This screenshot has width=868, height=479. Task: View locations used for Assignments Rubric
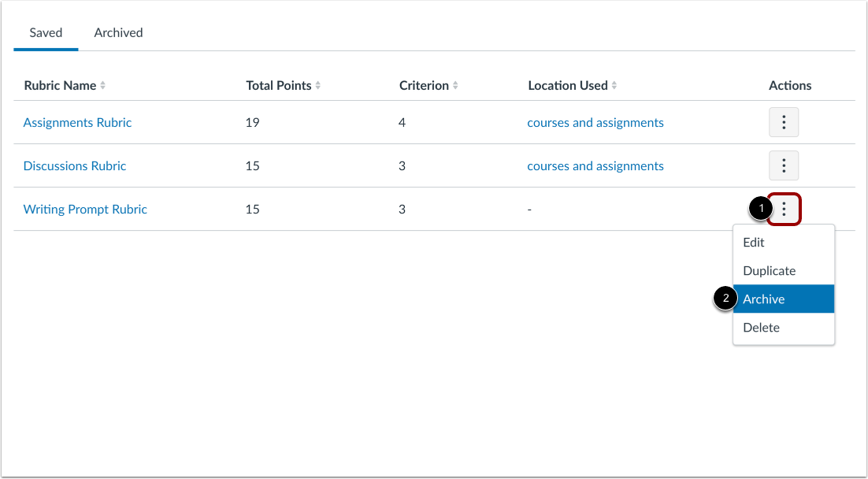(x=595, y=122)
